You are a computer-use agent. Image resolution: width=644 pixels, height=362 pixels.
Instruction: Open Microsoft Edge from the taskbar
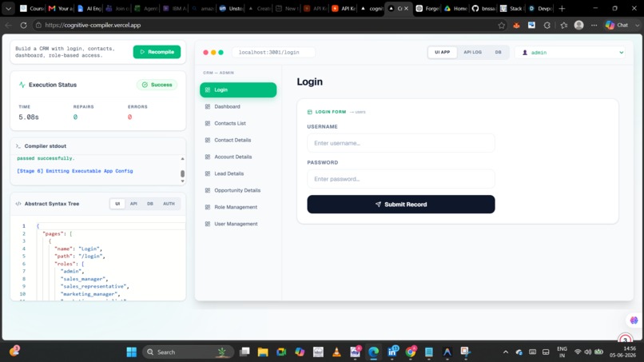pos(373,352)
